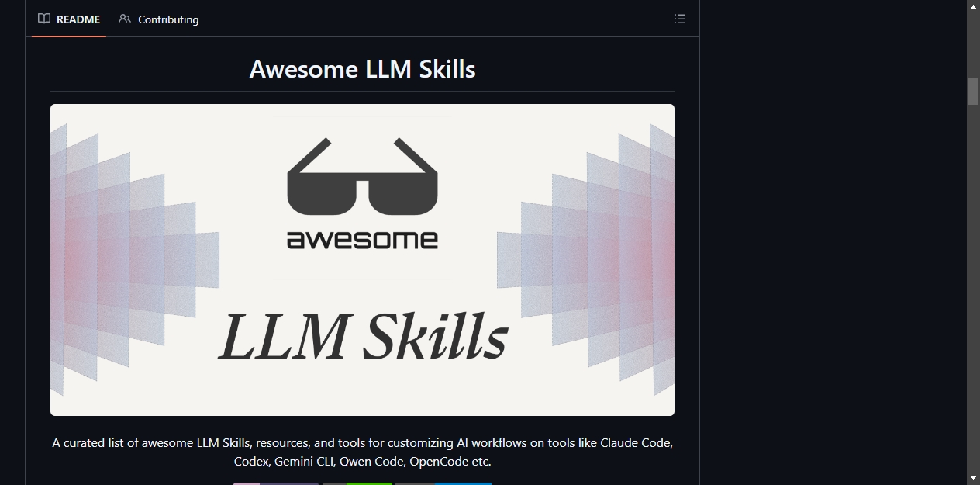This screenshot has width=980, height=485.
Task: Click the vertical scrollbar thumb
Action: [973, 91]
